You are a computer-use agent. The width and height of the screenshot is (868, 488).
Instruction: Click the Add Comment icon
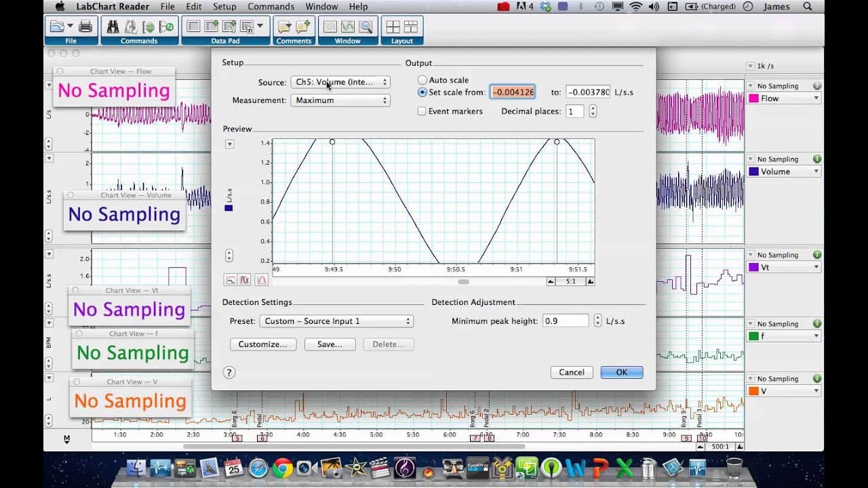pyautogui.click(x=303, y=27)
